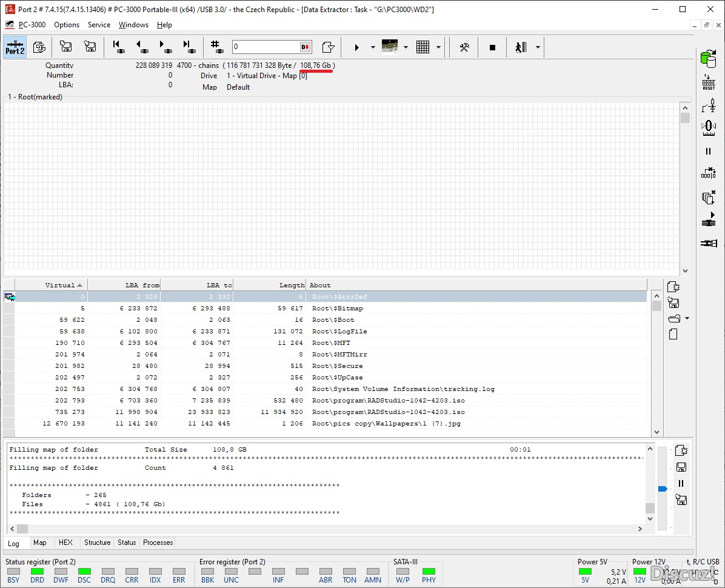Viewport: 725px width, 588px height.
Task: Click the power switch circuit icon
Action: (709, 105)
